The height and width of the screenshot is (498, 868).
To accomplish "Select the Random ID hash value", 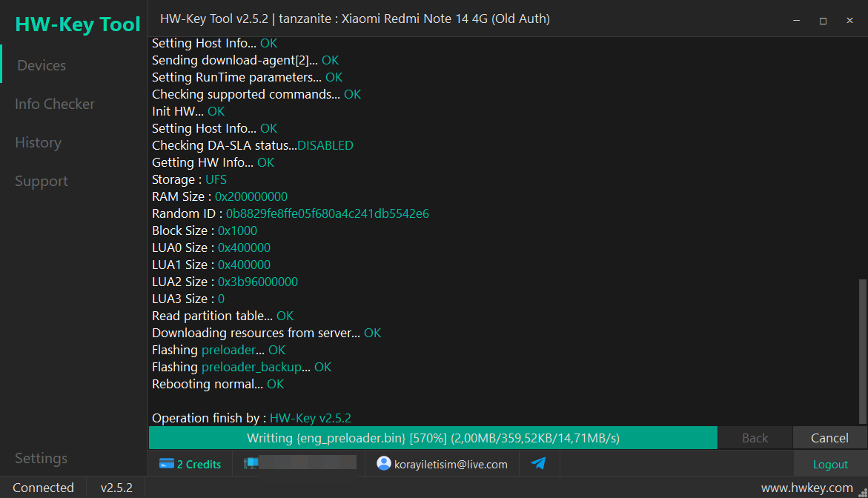I will (327, 213).
